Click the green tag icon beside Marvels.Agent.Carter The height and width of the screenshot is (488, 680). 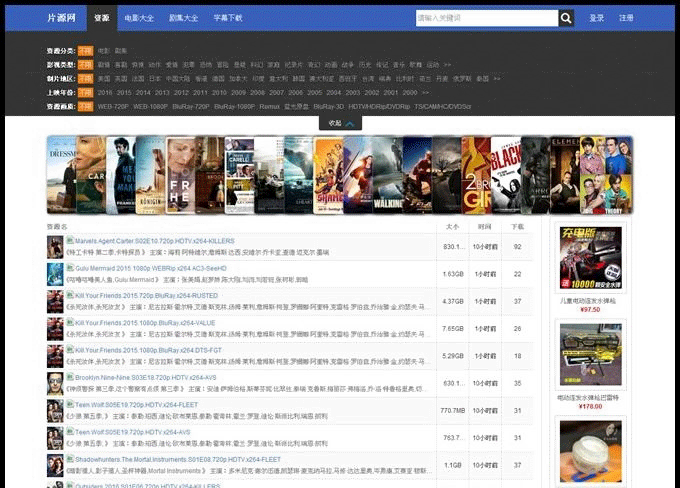pos(70,240)
